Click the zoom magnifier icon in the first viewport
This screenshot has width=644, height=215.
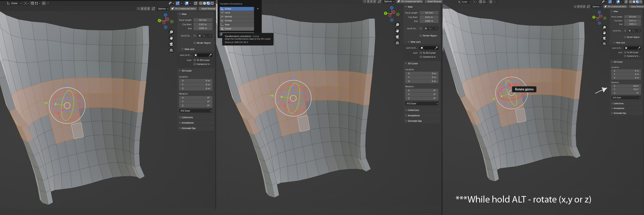tap(171, 32)
